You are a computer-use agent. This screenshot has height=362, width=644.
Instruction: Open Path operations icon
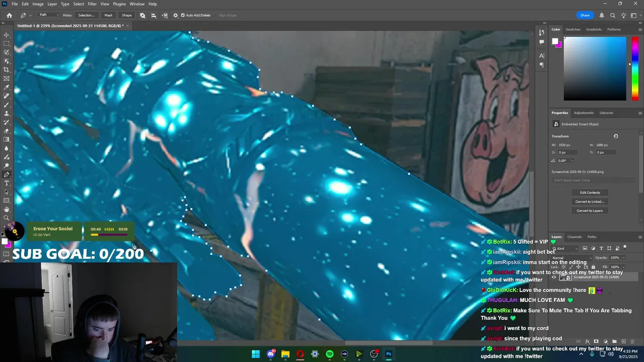tap(142, 15)
